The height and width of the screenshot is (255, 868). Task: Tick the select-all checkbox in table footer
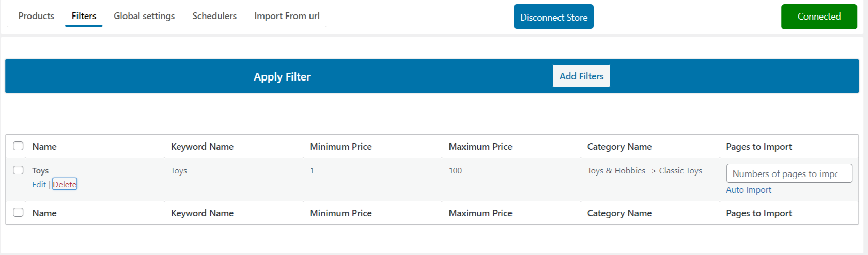coord(18,212)
